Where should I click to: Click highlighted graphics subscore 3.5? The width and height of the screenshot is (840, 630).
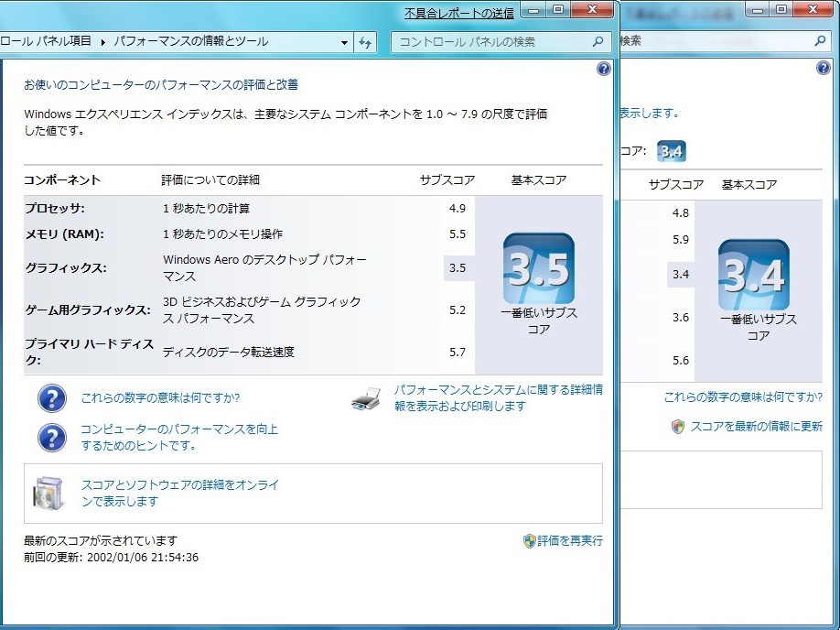458,268
